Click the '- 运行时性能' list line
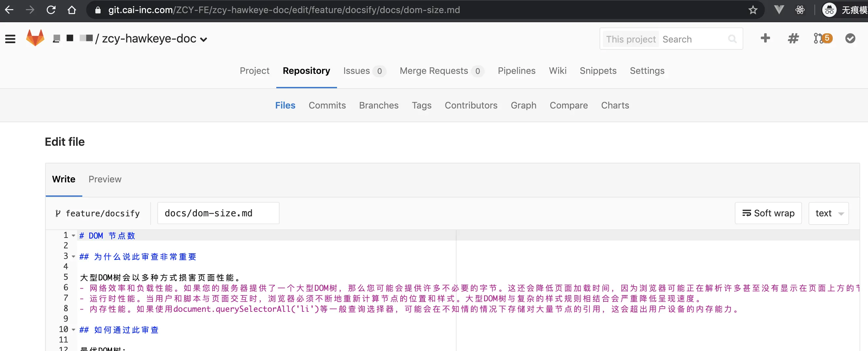This screenshot has width=868, height=351. 391,298
